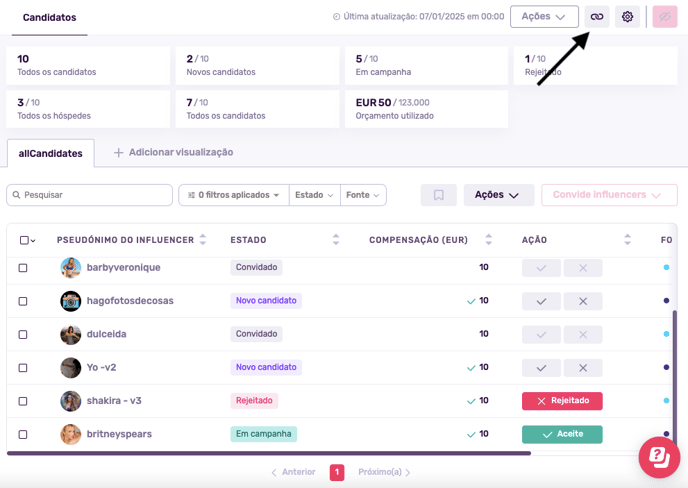The height and width of the screenshot is (488, 688).
Task: Open the Todos os hóspedes card
Action: [88, 109]
